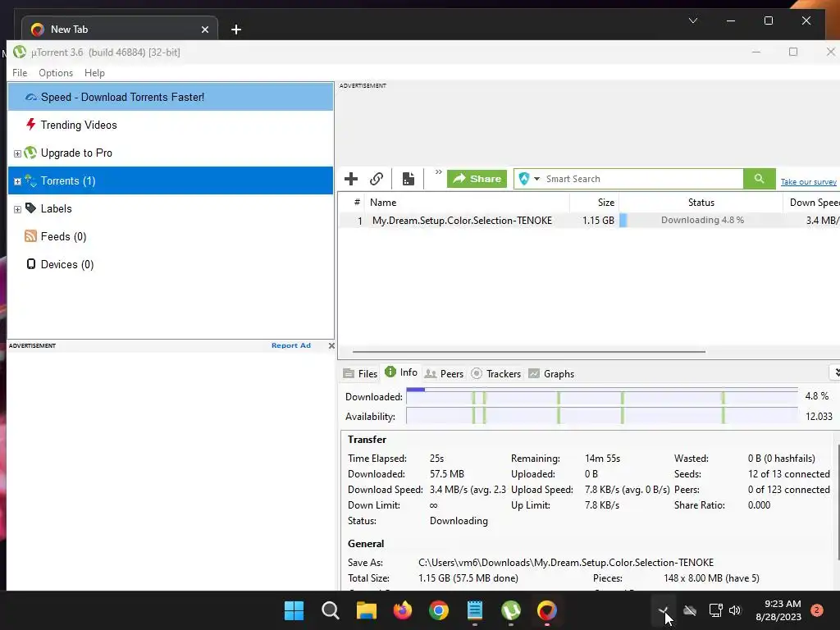Sort torrents by the Status column header
The height and width of the screenshot is (630, 840).
[701, 203]
